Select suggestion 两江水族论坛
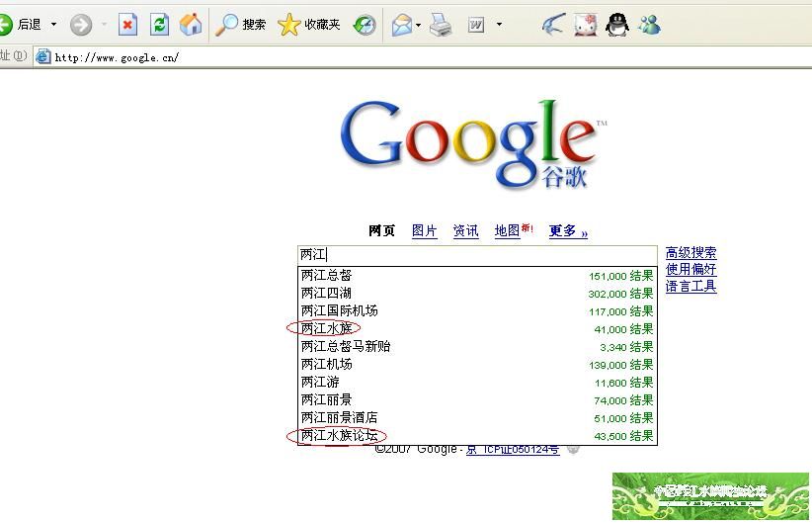This screenshot has height=523, width=812. (477, 435)
